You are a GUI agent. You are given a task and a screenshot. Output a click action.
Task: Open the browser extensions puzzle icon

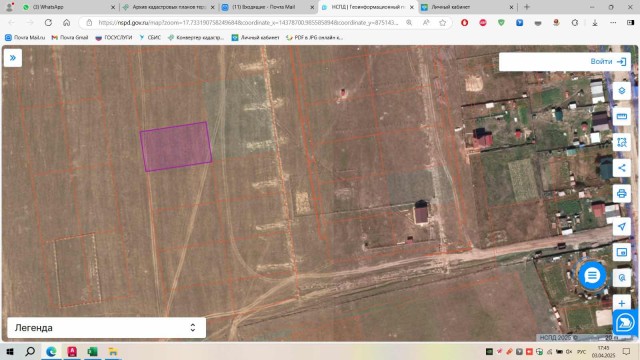coord(575,23)
